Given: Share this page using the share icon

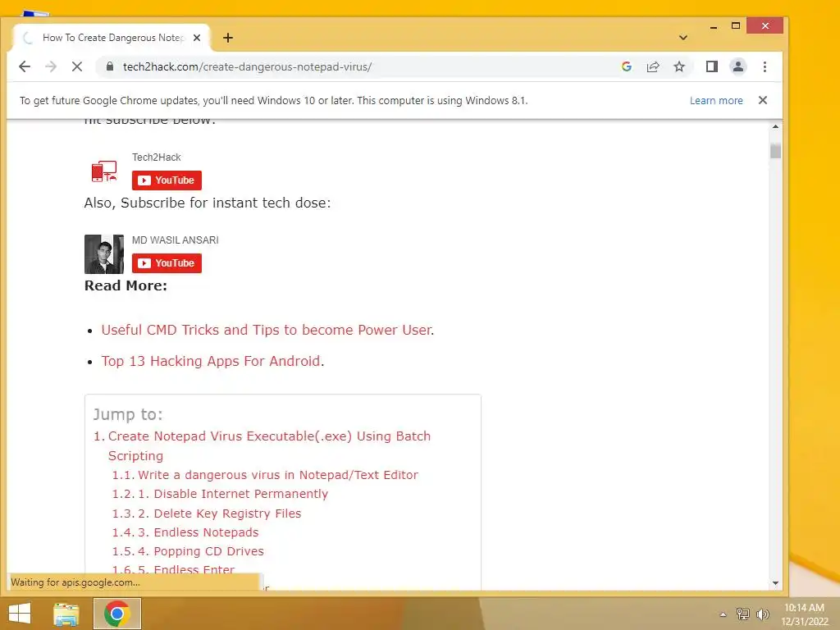Looking at the screenshot, I should click(x=652, y=66).
